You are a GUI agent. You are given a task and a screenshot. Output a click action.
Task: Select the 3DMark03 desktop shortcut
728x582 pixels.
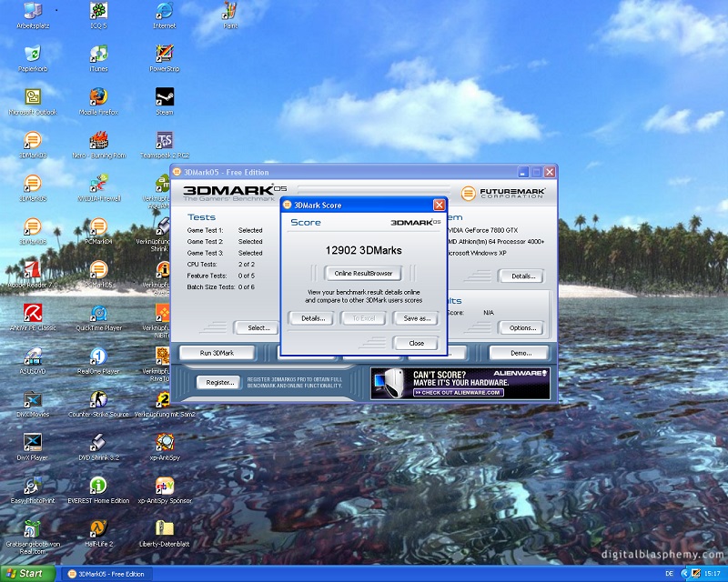(33, 145)
